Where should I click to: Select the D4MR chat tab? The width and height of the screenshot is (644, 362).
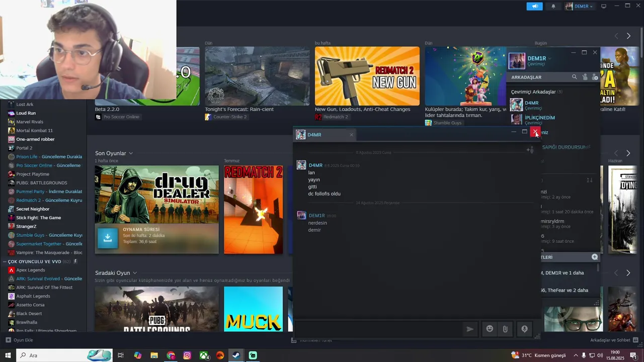pyautogui.click(x=325, y=135)
